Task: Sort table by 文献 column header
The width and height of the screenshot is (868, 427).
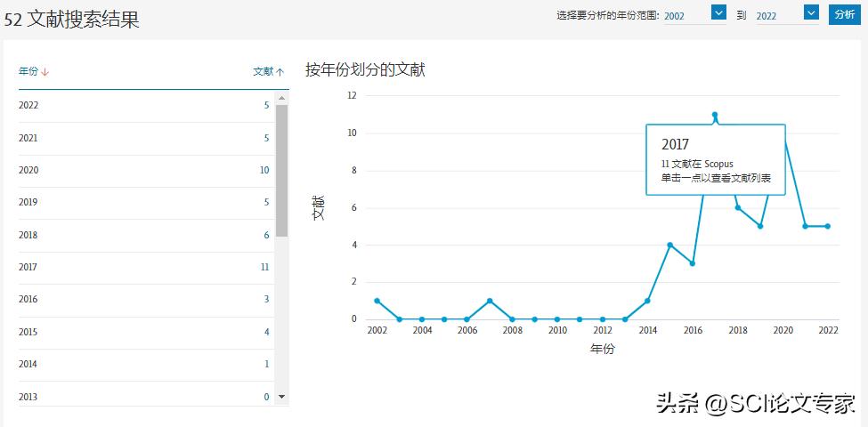Action: pyautogui.click(x=264, y=71)
